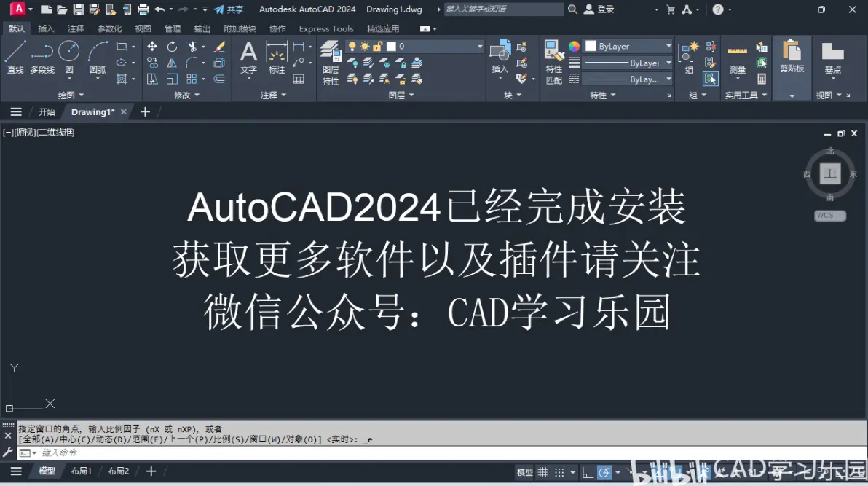
Task: Select the Line (直线) tool
Action: 15,57
